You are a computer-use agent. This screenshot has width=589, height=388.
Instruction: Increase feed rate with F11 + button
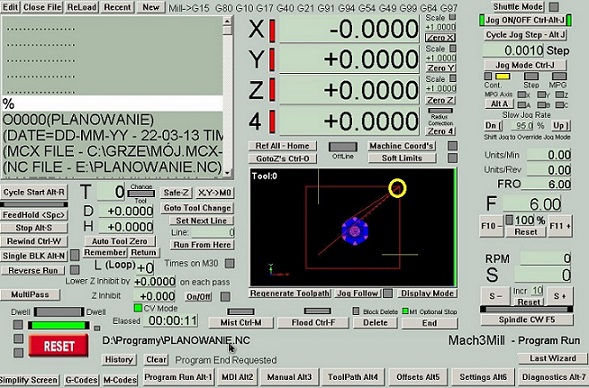click(560, 226)
